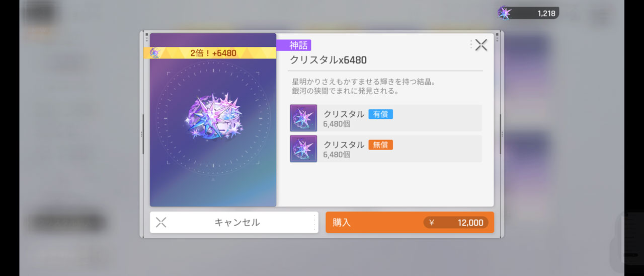This screenshot has height=276, width=644.
Task: Open the 1,218 crystal balance display
Action: point(528,13)
